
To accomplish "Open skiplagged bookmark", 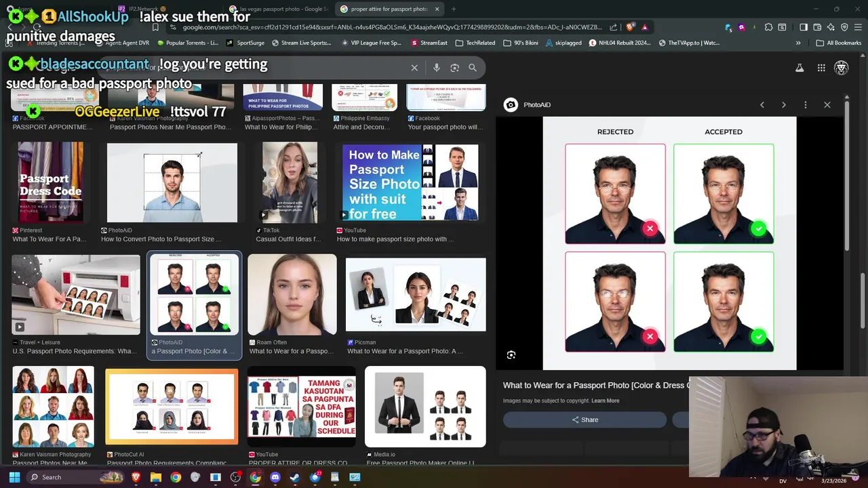I will point(564,43).
